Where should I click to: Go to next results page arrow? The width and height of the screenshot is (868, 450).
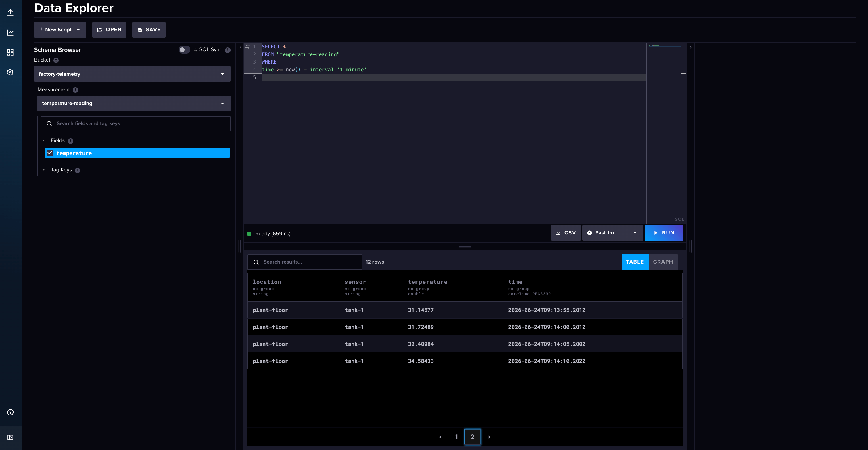coord(489,437)
